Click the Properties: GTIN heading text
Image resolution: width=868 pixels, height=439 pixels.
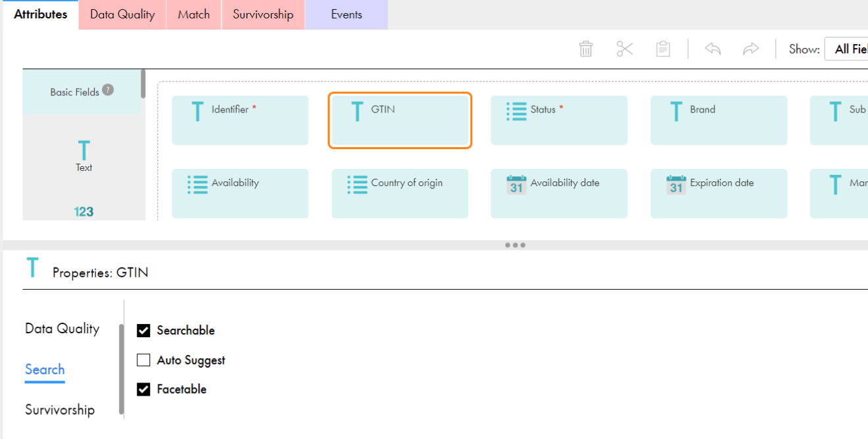click(101, 273)
